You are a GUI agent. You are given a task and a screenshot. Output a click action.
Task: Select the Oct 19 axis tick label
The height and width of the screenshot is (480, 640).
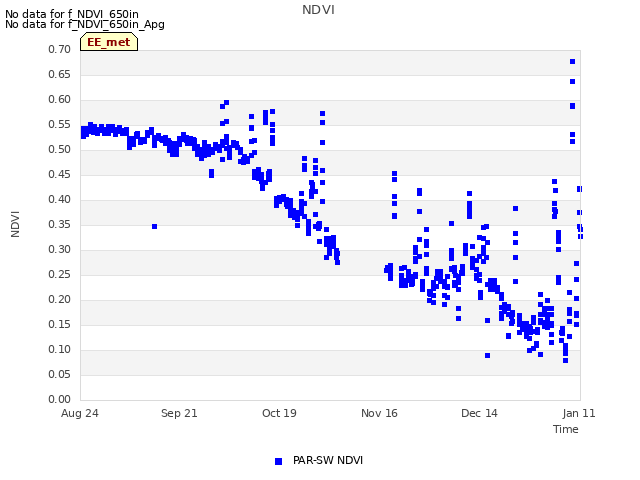pos(279,413)
